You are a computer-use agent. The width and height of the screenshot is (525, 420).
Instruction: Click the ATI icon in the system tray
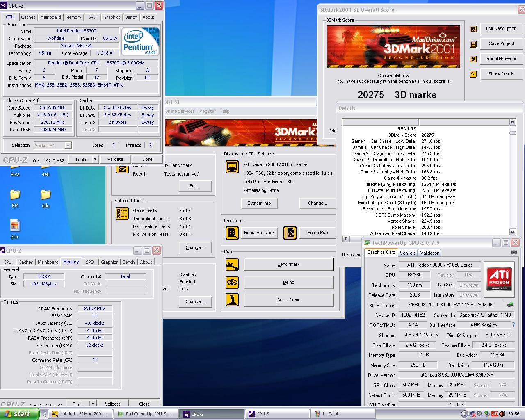(x=495, y=414)
